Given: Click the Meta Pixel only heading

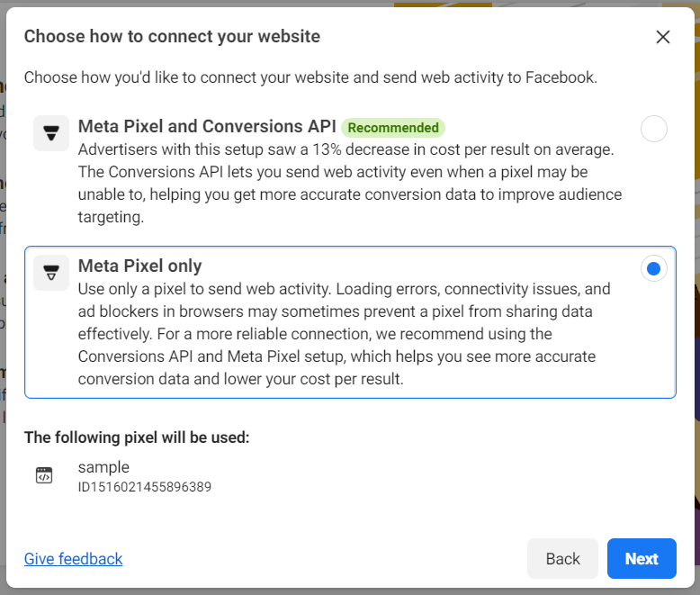Looking at the screenshot, I should click(x=139, y=266).
